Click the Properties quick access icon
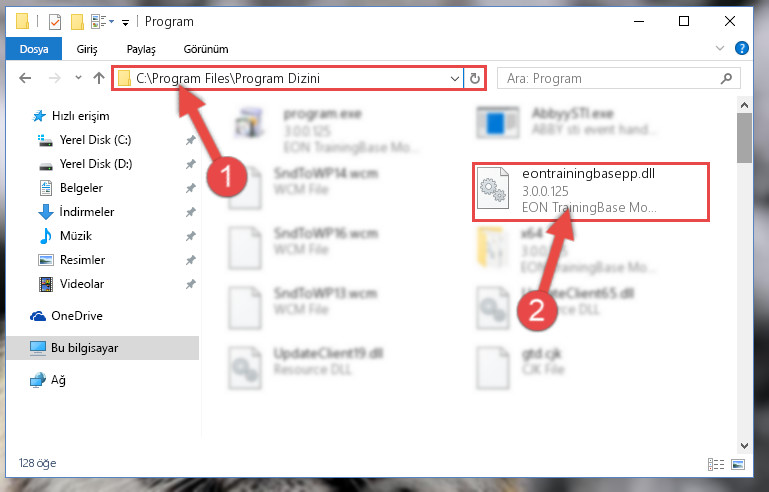The image size is (769, 492). point(55,22)
